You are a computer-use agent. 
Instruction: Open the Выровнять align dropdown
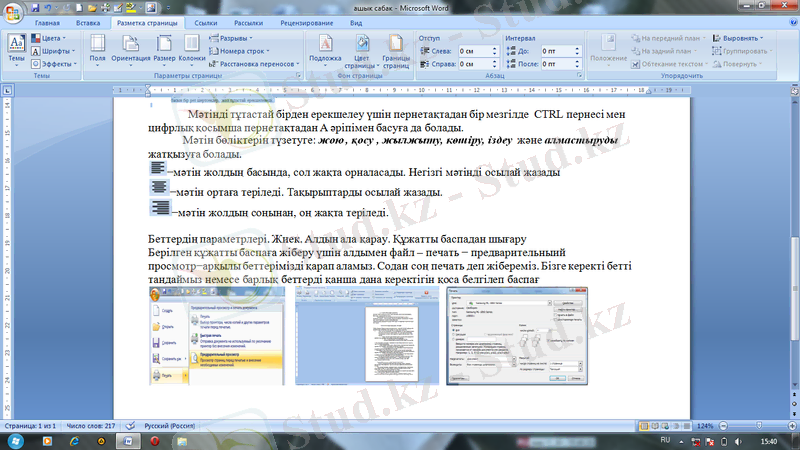pyautogui.click(x=738, y=37)
